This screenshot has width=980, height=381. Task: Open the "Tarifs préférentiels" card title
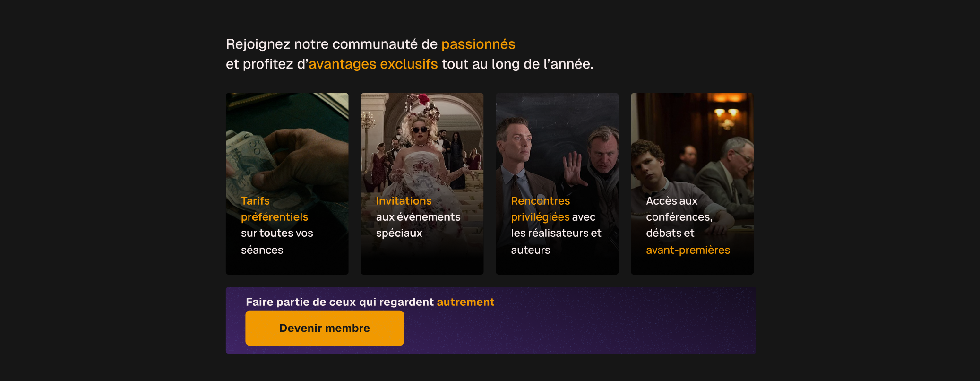275,209
